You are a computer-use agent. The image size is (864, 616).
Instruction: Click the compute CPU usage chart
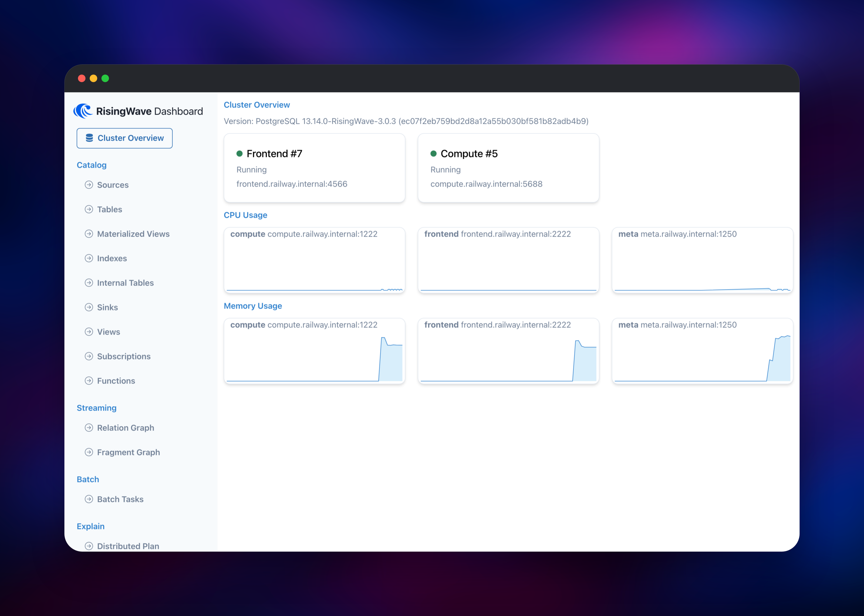tap(315, 260)
